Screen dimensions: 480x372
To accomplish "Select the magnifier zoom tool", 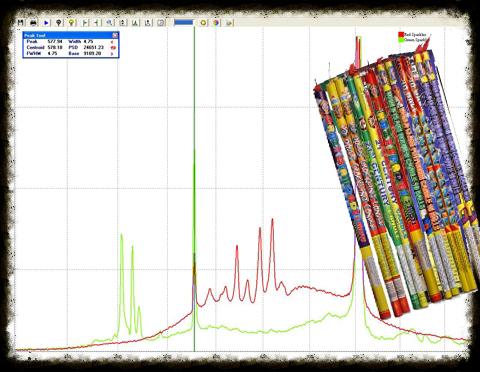I will (109, 23).
